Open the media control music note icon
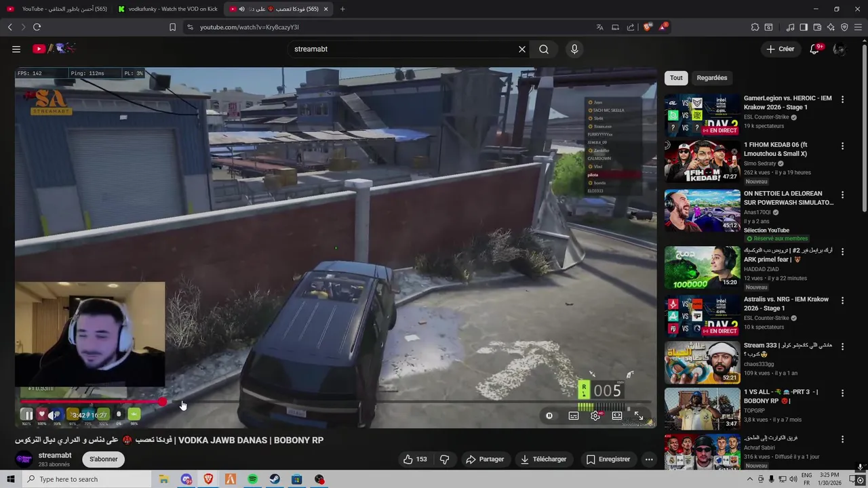 point(790,27)
